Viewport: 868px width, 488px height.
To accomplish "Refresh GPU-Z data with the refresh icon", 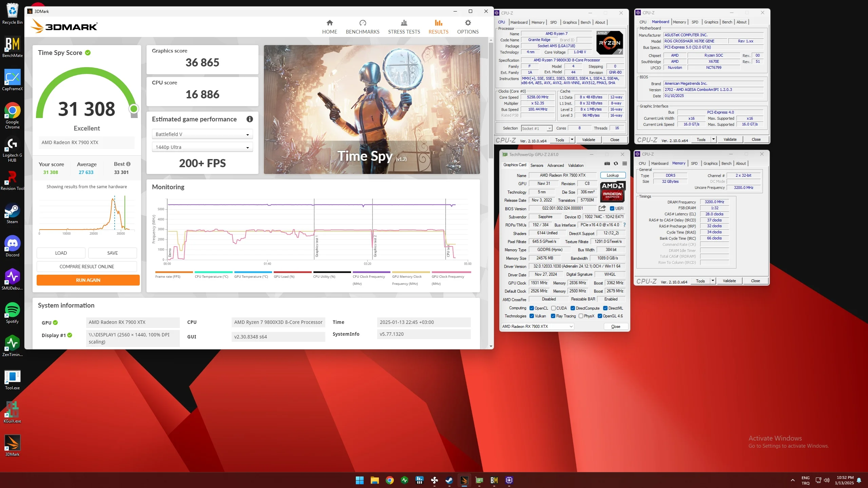I will [616, 164].
